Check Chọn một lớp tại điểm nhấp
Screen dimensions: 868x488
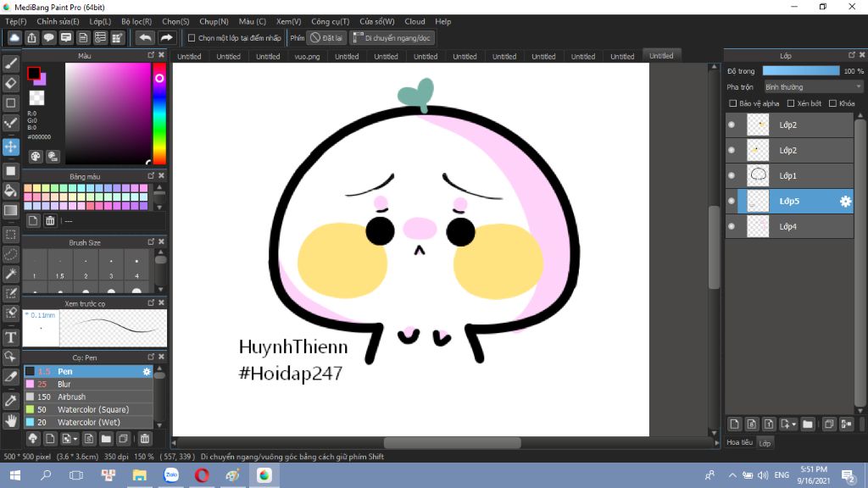pyautogui.click(x=192, y=38)
